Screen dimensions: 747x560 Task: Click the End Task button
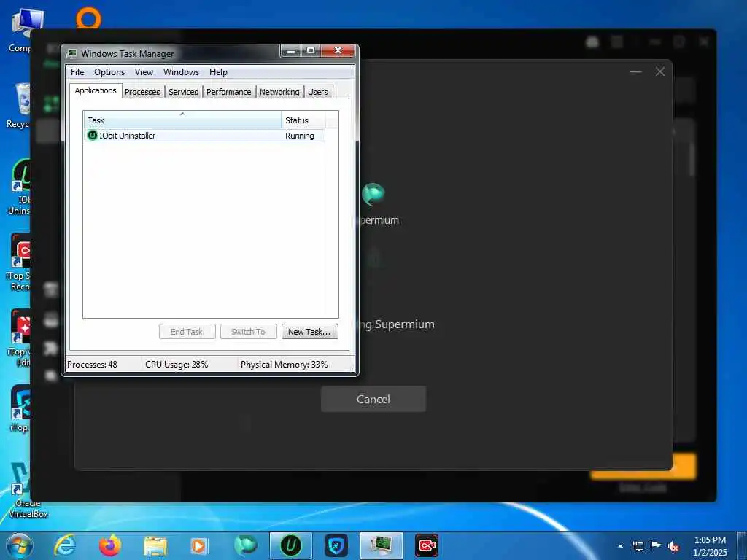click(187, 332)
